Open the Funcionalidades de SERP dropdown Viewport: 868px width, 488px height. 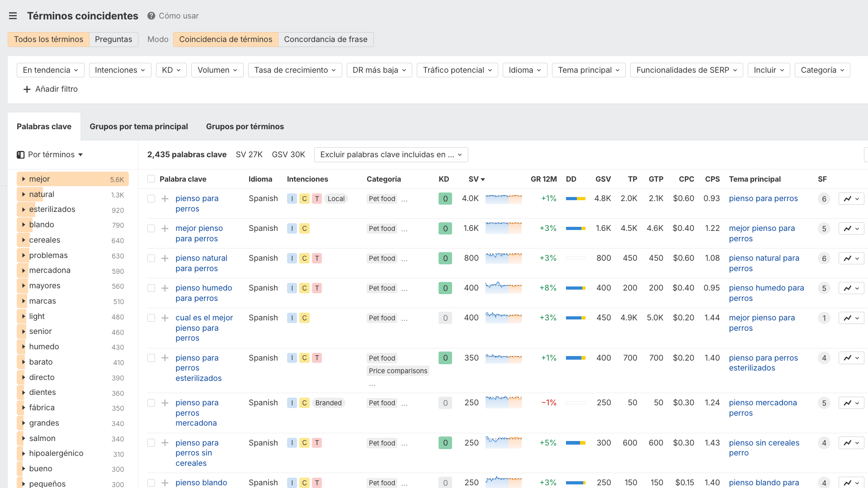686,70
